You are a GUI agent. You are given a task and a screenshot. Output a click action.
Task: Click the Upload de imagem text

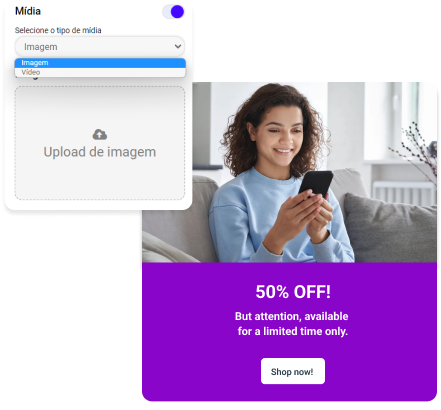click(100, 152)
